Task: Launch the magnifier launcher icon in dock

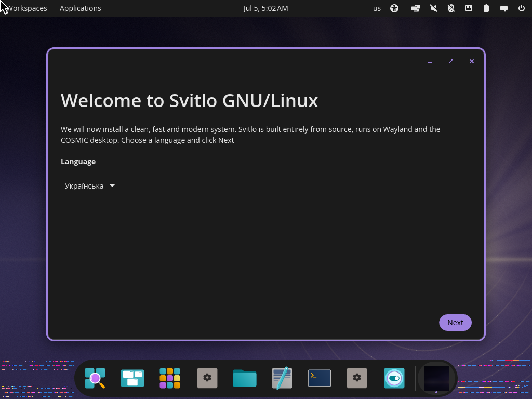Action: pyautogui.click(x=95, y=378)
